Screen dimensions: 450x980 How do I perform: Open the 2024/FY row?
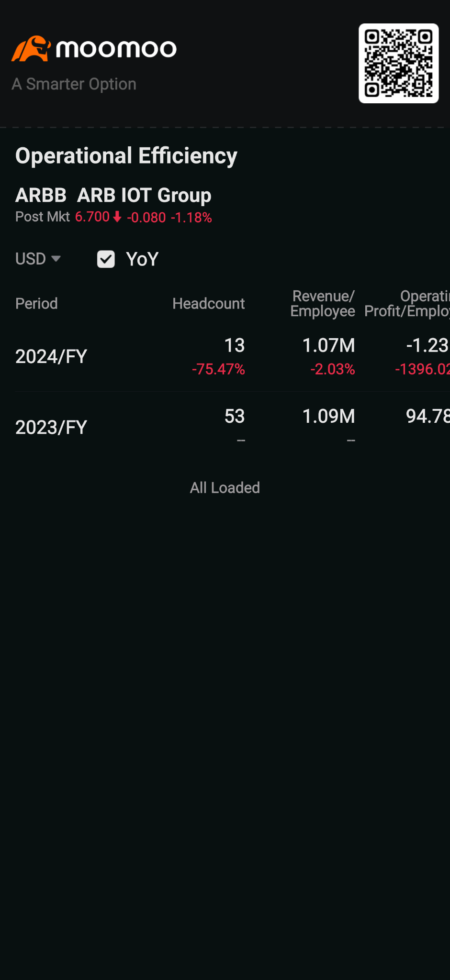pos(233,356)
